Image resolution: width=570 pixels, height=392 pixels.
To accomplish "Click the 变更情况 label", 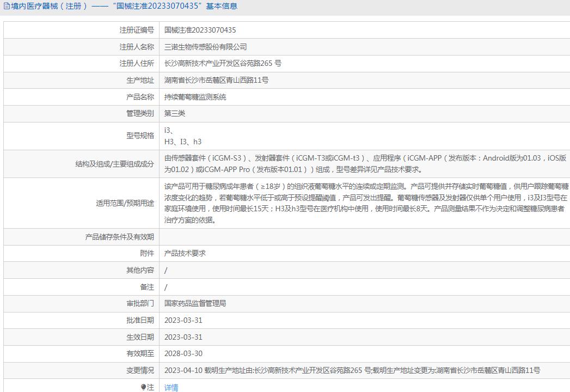I will tap(140, 371).
